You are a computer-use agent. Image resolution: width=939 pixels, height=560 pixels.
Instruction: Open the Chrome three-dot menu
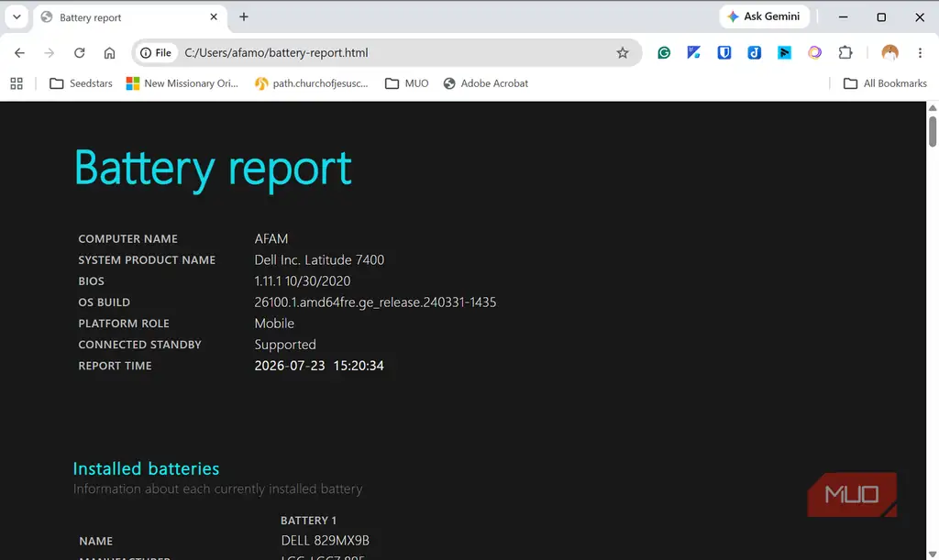[x=920, y=52]
